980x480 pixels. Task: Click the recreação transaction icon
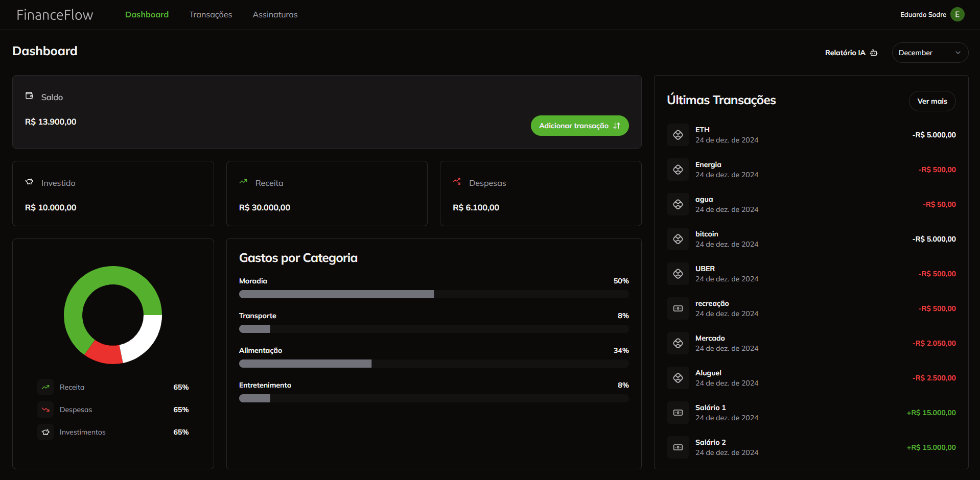[x=678, y=308]
